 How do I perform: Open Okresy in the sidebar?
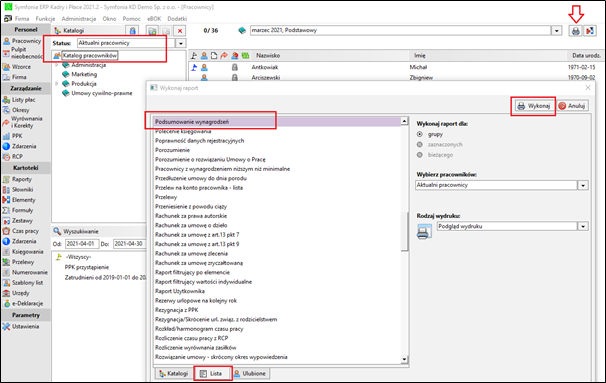pyautogui.click(x=16, y=110)
